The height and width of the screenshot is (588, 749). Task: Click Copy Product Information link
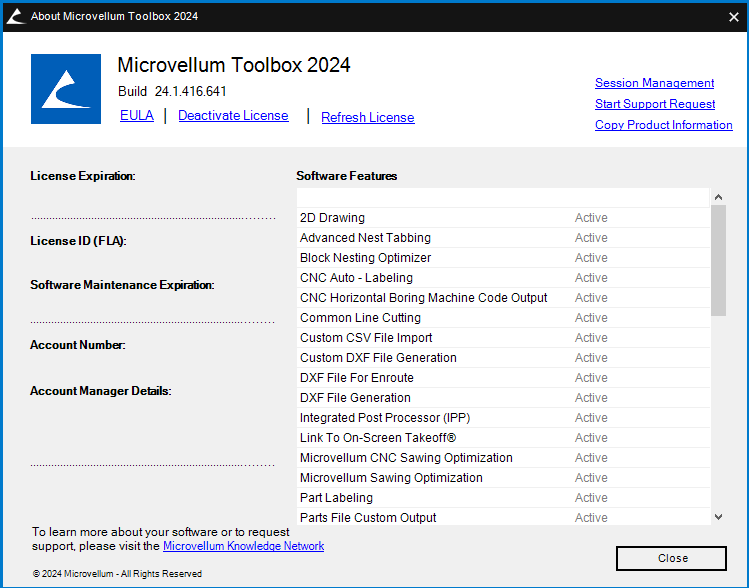663,125
